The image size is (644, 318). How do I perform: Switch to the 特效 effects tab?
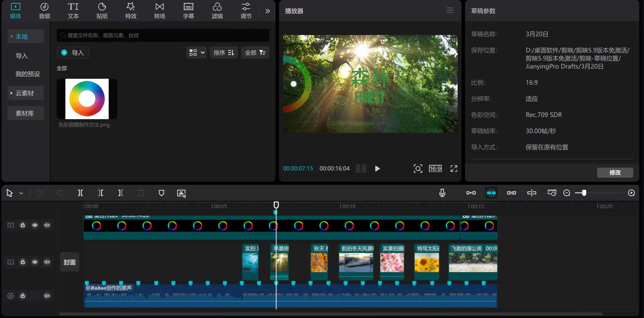click(131, 11)
